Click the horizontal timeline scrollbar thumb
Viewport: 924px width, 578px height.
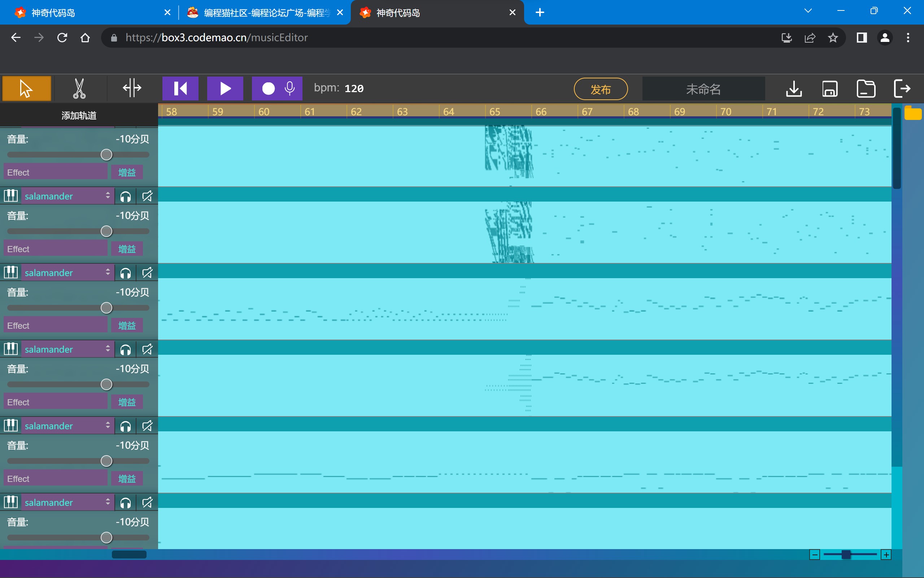[x=129, y=554]
